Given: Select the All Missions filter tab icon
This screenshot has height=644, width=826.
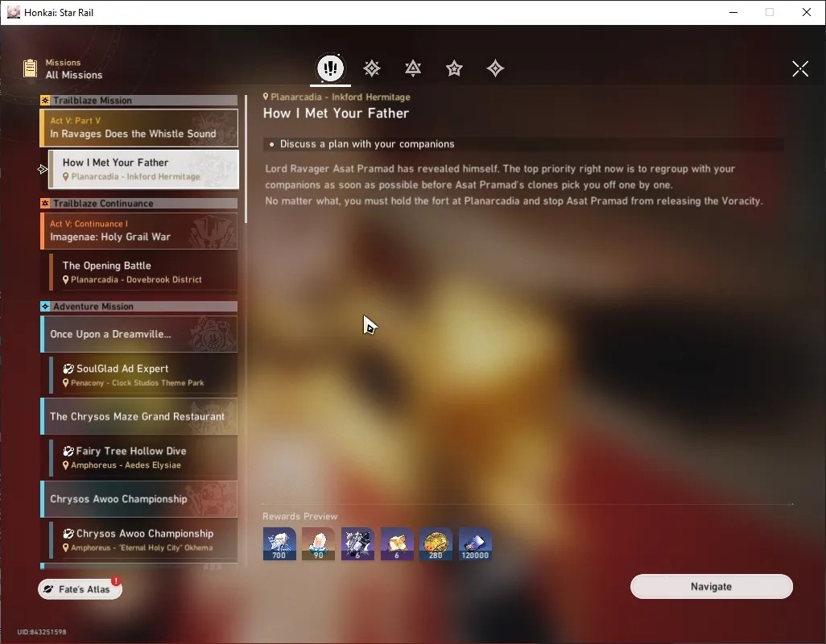Looking at the screenshot, I should pos(330,68).
